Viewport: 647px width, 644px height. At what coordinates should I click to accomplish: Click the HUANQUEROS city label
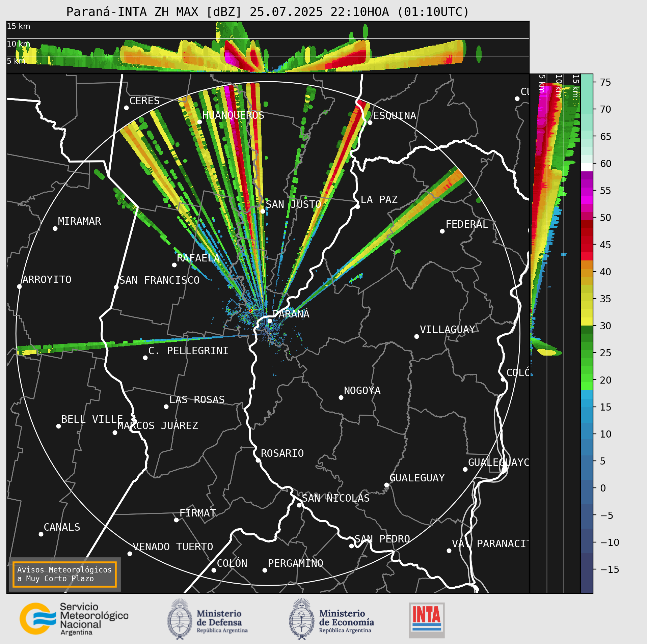[233, 115]
